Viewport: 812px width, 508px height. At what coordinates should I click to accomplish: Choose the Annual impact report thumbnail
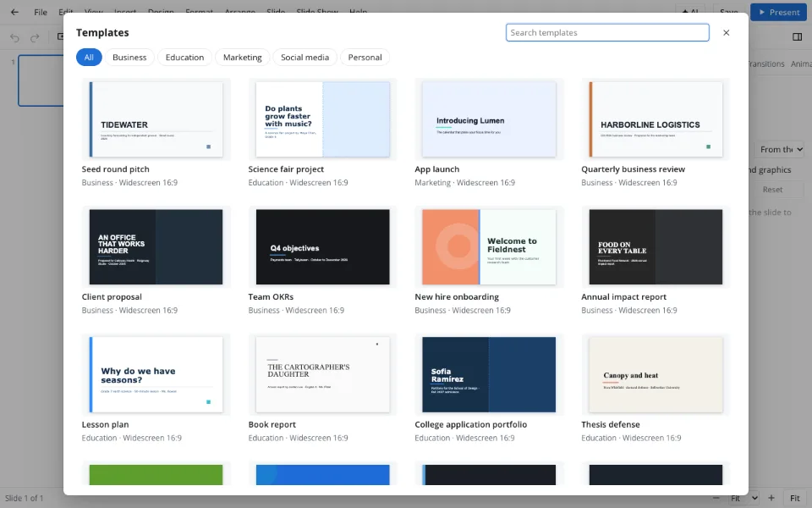(656, 246)
